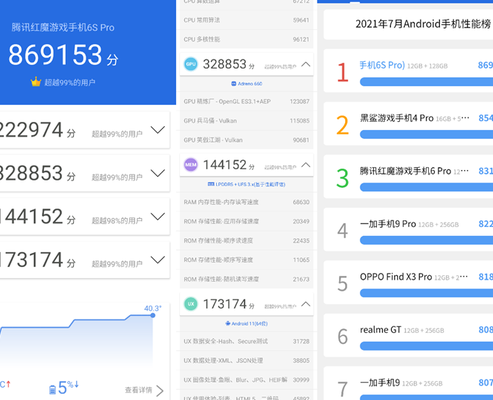Select the 2021年7月Android手机性能榜 title
493x400 pixels.
pyautogui.click(x=423, y=24)
